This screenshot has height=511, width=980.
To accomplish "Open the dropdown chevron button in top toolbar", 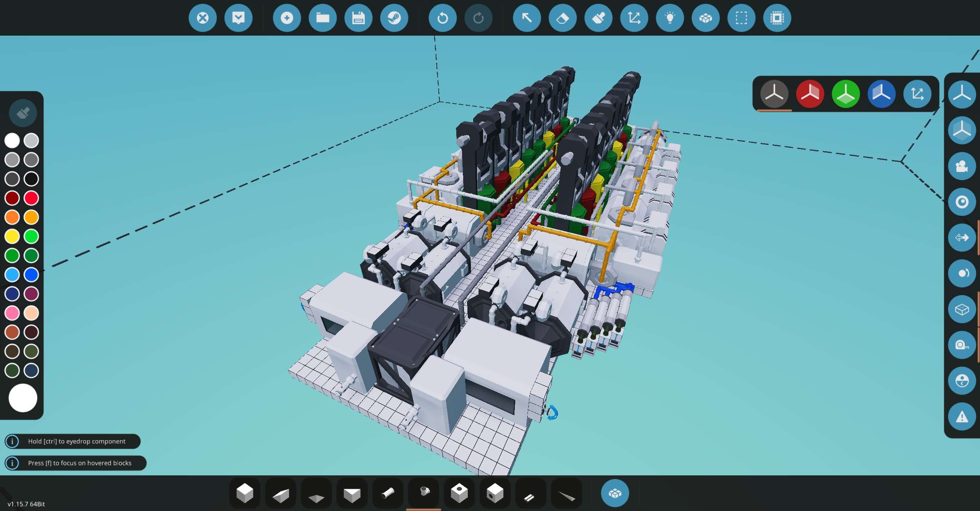I will (238, 18).
